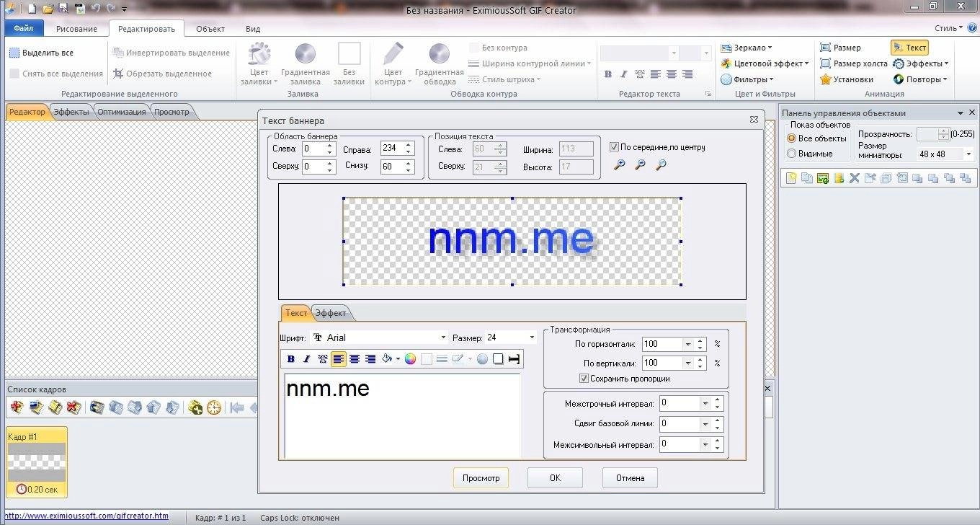Switch to the Оптимизация tab
This screenshot has height=525, width=980.
122,112
